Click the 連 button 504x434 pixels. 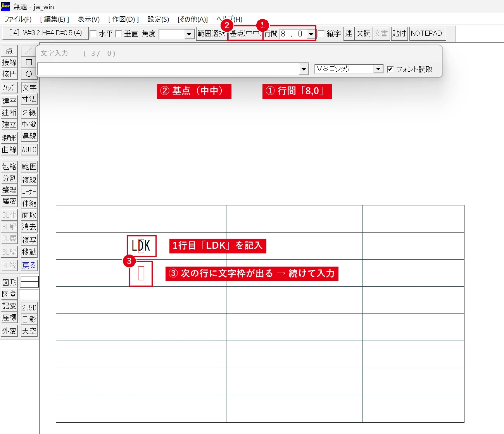pos(349,33)
